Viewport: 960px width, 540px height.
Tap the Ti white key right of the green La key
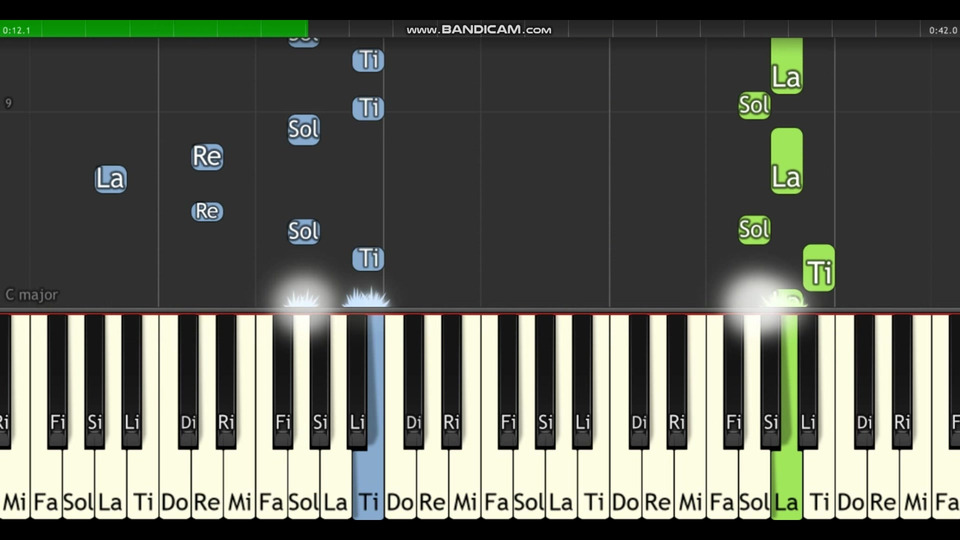point(819,484)
